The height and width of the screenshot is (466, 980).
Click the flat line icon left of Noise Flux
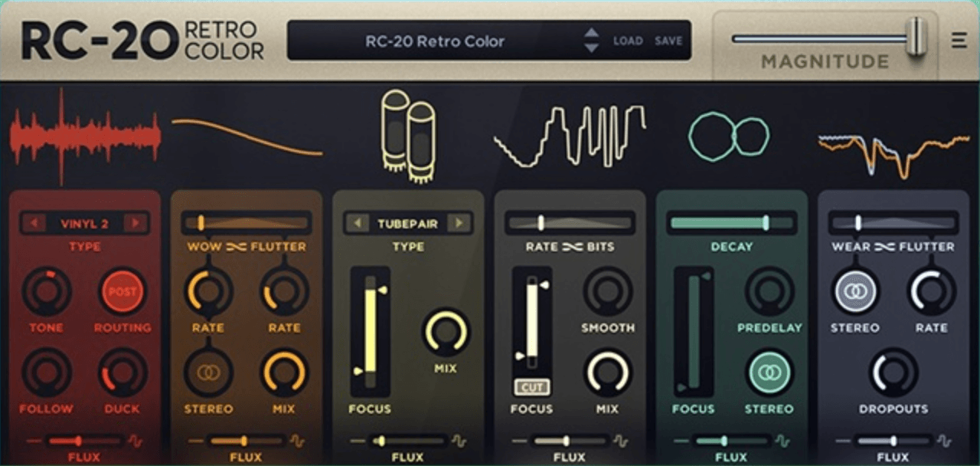pyautogui.click(x=34, y=441)
